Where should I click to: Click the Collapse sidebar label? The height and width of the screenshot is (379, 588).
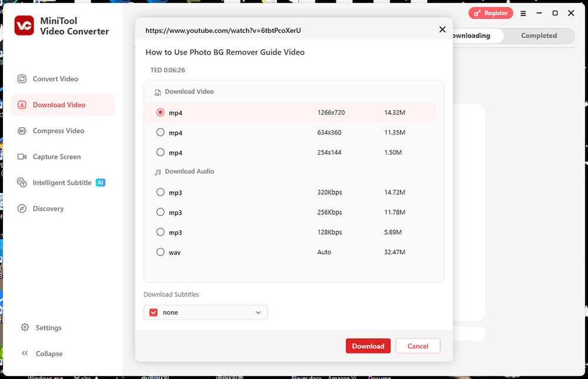pyautogui.click(x=49, y=354)
